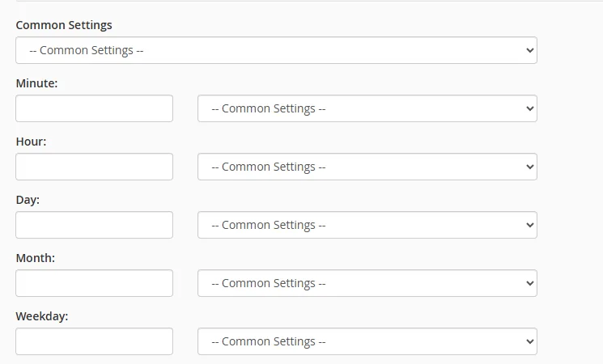Open the Hour common settings dropdown
Viewport: 603px width, 364px height.
367,167
